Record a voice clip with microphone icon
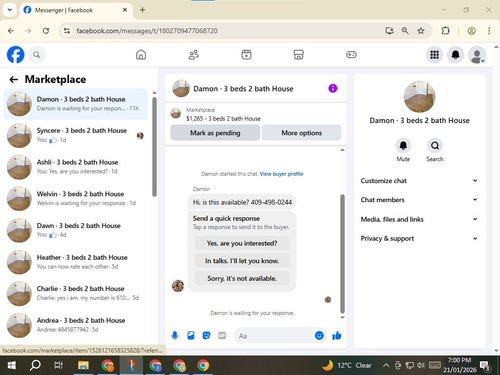 coord(175,335)
